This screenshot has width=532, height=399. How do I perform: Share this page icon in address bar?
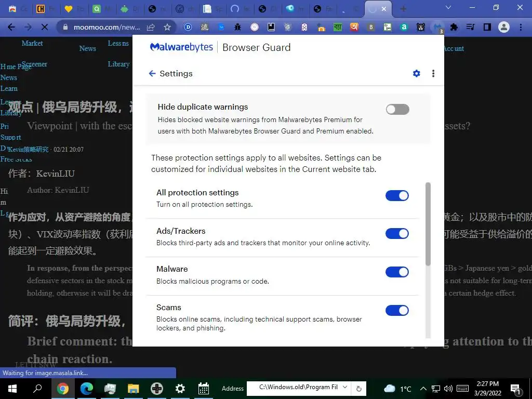151,27
